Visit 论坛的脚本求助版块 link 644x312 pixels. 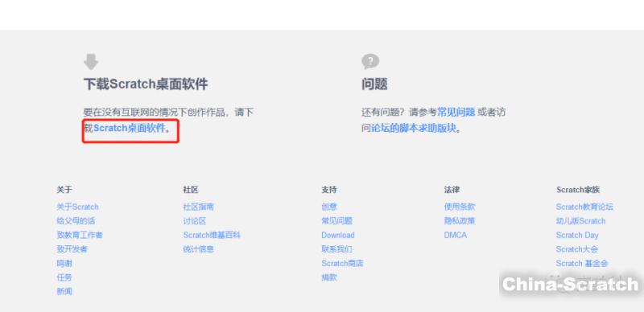point(414,128)
